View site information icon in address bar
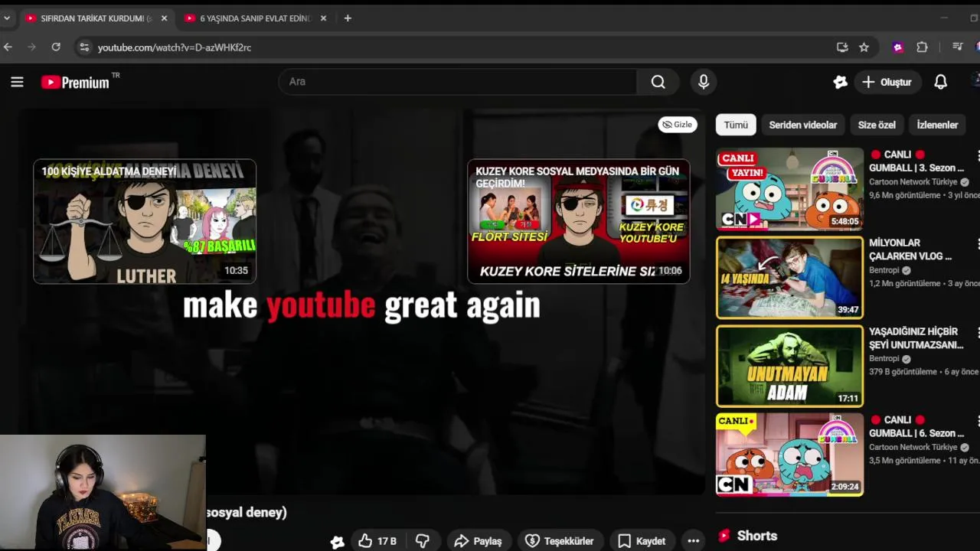 point(84,47)
